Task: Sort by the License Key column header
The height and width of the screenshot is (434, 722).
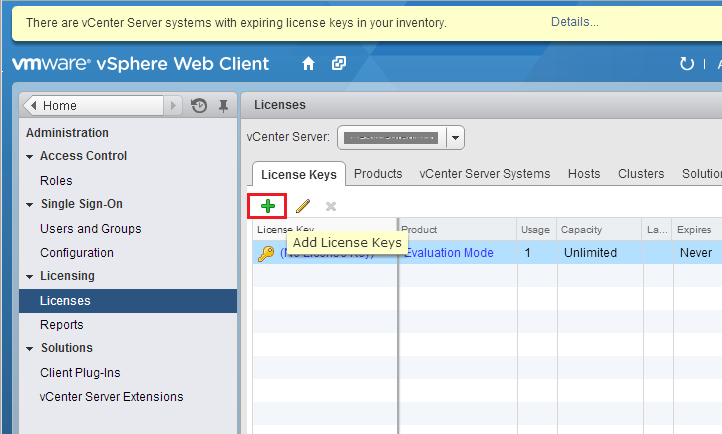Action: pyautogui.click(x=325, y=229)
